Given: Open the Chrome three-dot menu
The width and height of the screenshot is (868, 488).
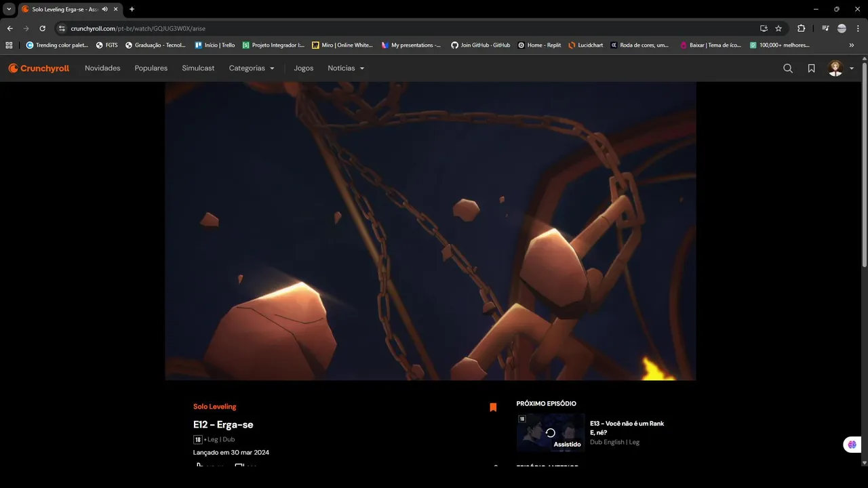Looking at the screenshot, I should pyautogui.click(x=858, y=28).
